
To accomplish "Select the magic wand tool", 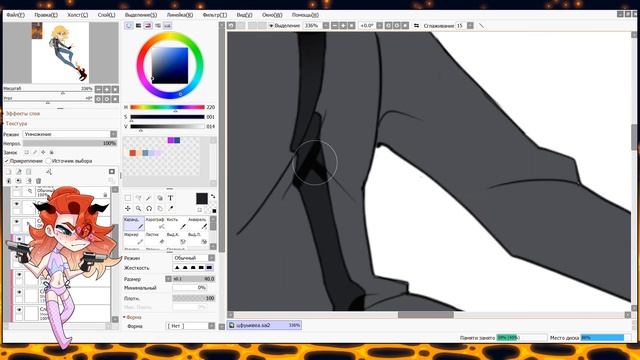I will coord(149,198).
